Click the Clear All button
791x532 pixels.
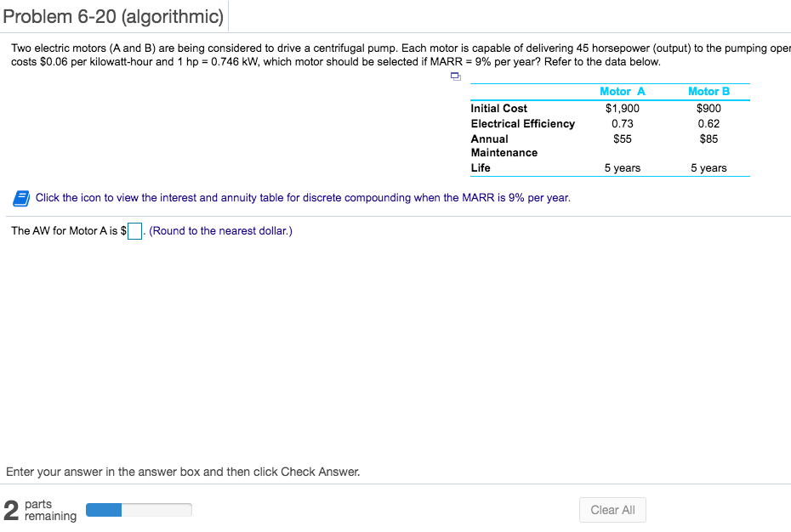pyautogui.click(x=612, y=509)
